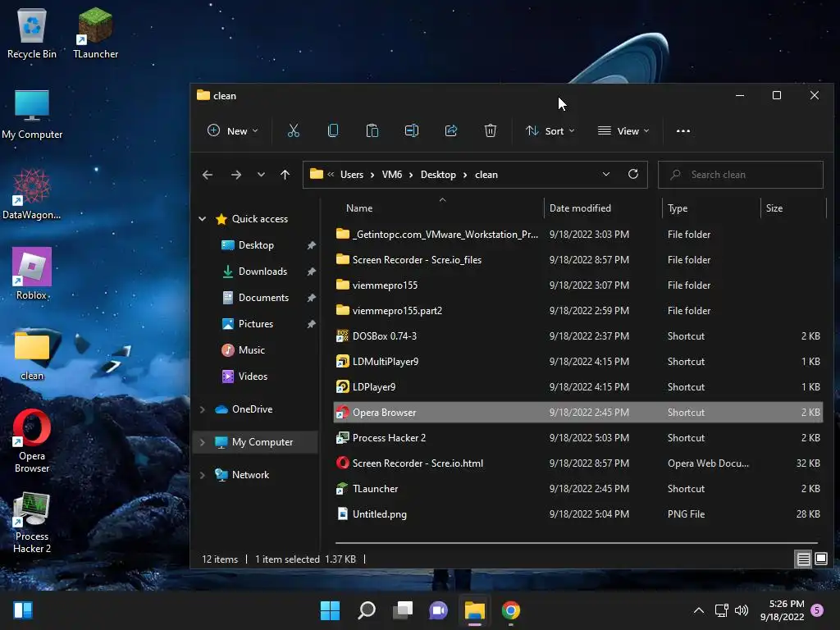The width and height of the screenshot is (840, 630).
Task: Open Pictures in Quick access
Action: click(x=256, y=324)
